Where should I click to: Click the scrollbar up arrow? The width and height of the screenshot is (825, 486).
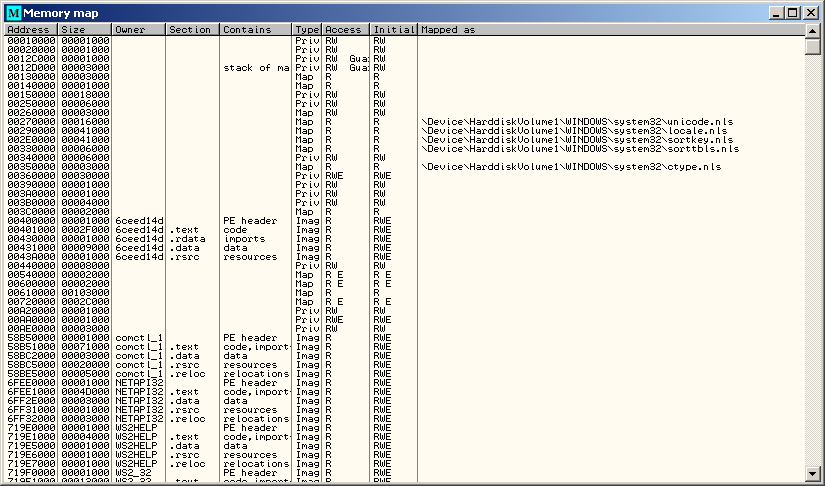pos(812,30)
